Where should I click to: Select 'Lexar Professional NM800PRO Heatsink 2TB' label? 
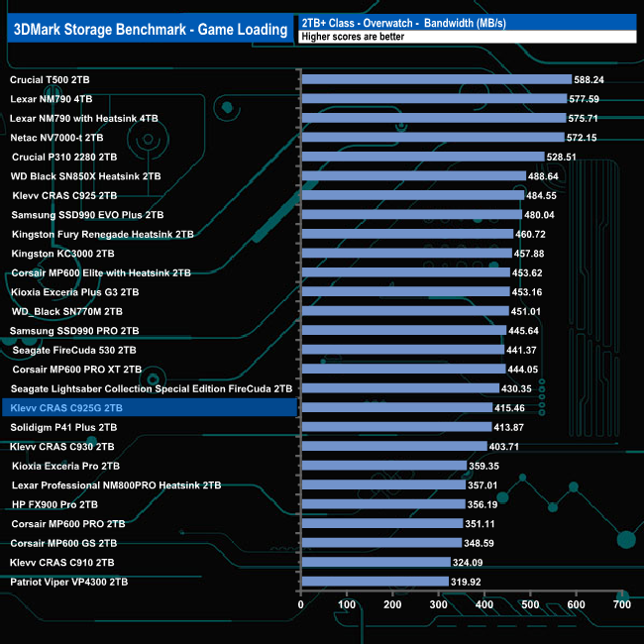point(116,485)
